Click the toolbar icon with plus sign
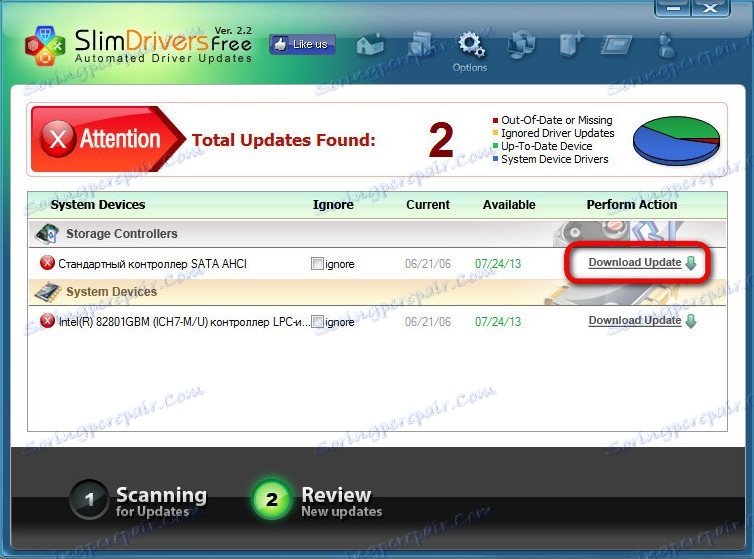This screenshot has width=754, height=559. (x=571, y=45)
